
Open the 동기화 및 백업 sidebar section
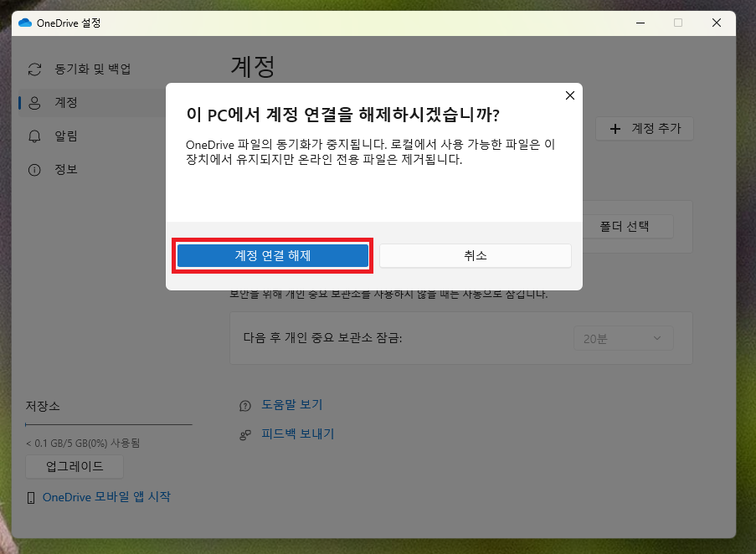(91, 69)
